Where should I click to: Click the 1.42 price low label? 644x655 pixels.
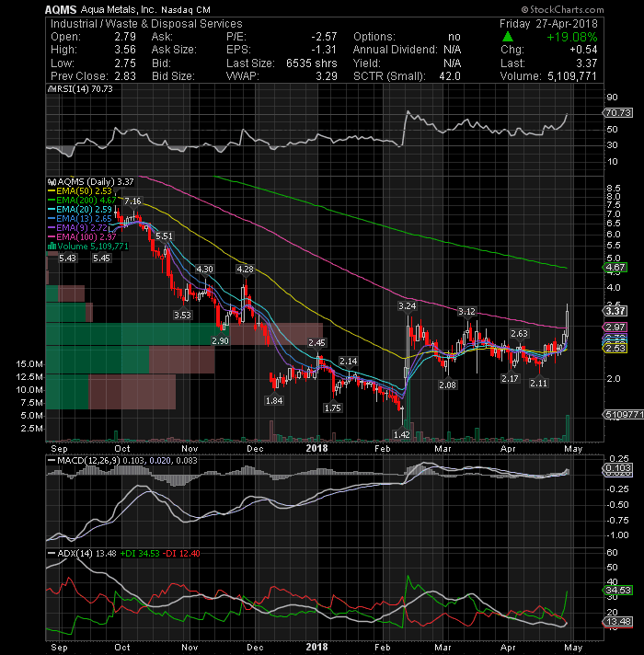[402, 435]
